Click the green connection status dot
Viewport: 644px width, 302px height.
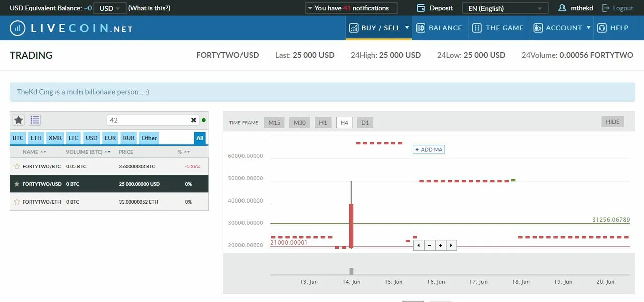(x=204, y=120)
